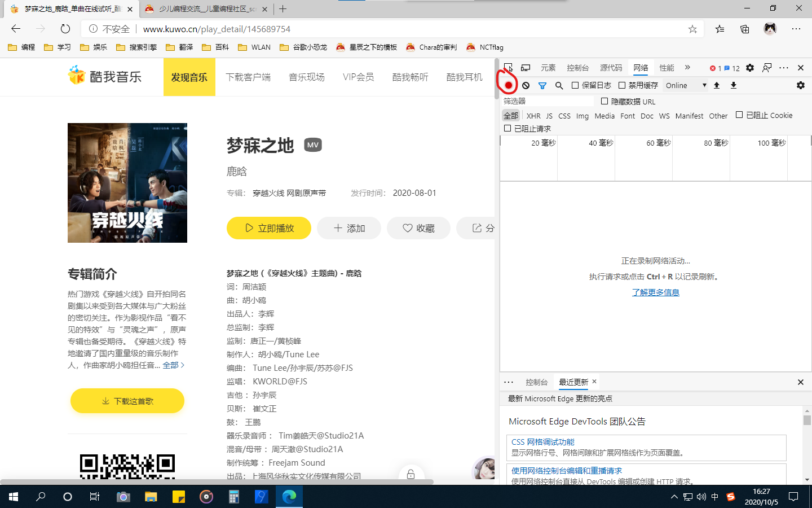Select the CSS request type filter
This screenshot has height=508, width=812.
(564, 116)
